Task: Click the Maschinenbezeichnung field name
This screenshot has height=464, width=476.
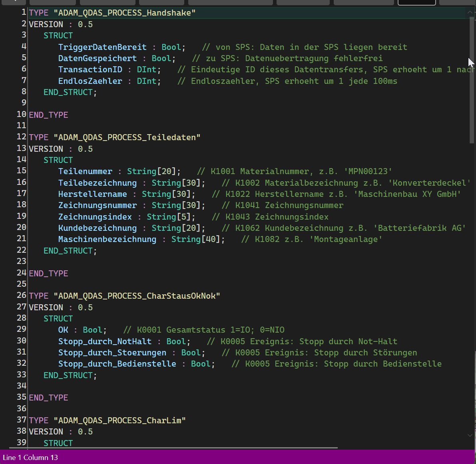Action: coord(107,239)
